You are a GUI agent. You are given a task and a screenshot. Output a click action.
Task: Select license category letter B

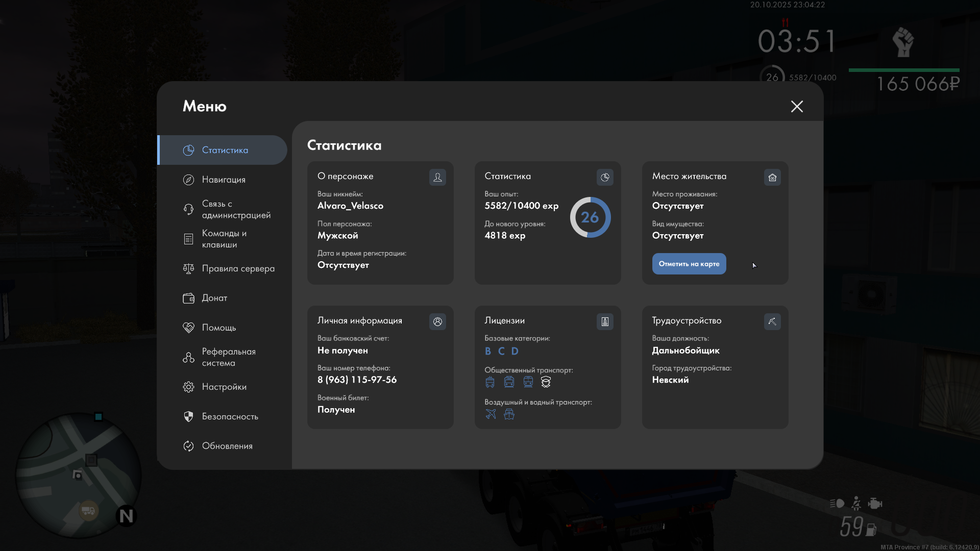point(488,351)
